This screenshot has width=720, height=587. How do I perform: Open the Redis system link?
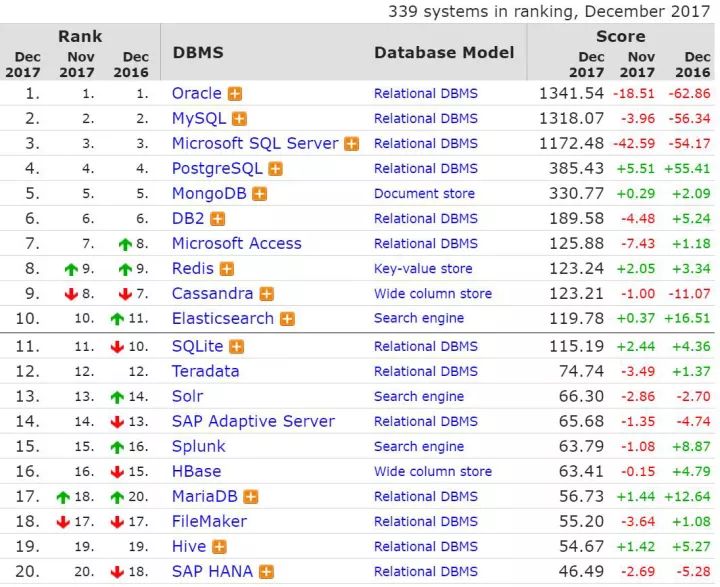pos(193,268)
